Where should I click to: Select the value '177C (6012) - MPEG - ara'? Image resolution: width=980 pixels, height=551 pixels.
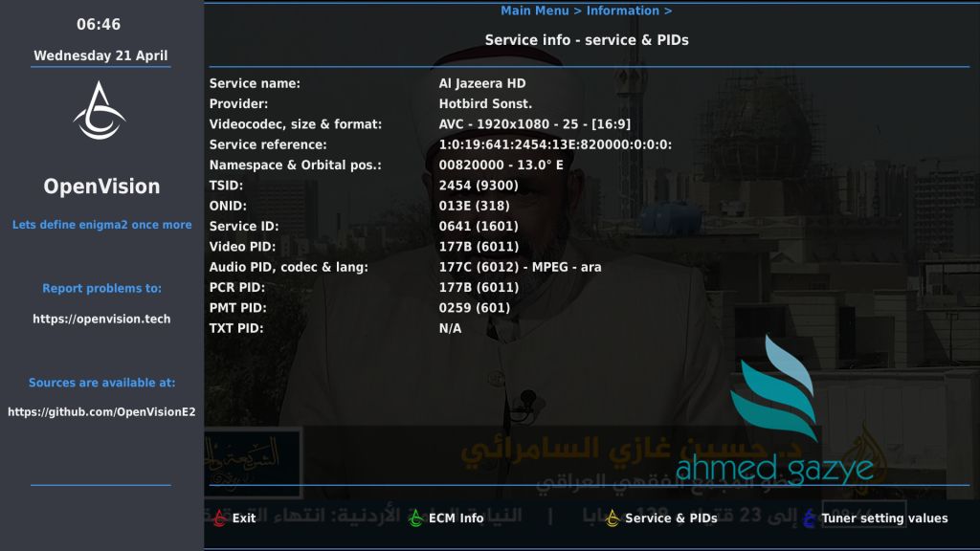pyautogui.click(x=520, y=267)
